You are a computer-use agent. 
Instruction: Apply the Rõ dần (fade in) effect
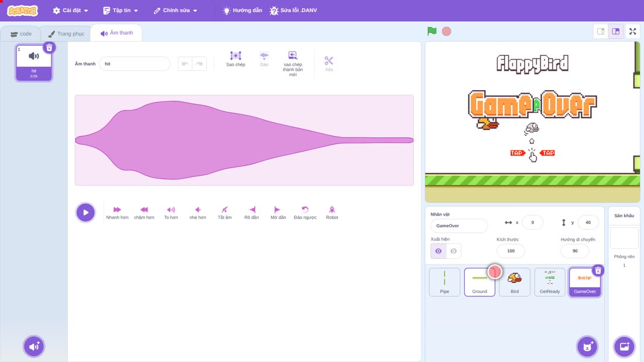point(251,213)
